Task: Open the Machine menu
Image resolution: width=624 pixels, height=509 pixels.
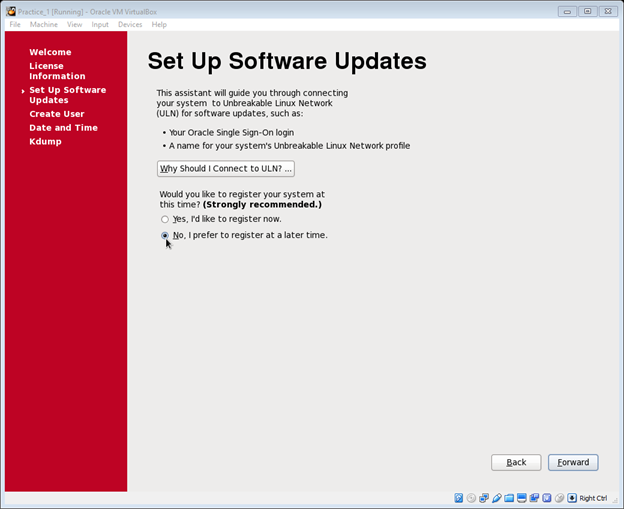Action: [44, 24]
